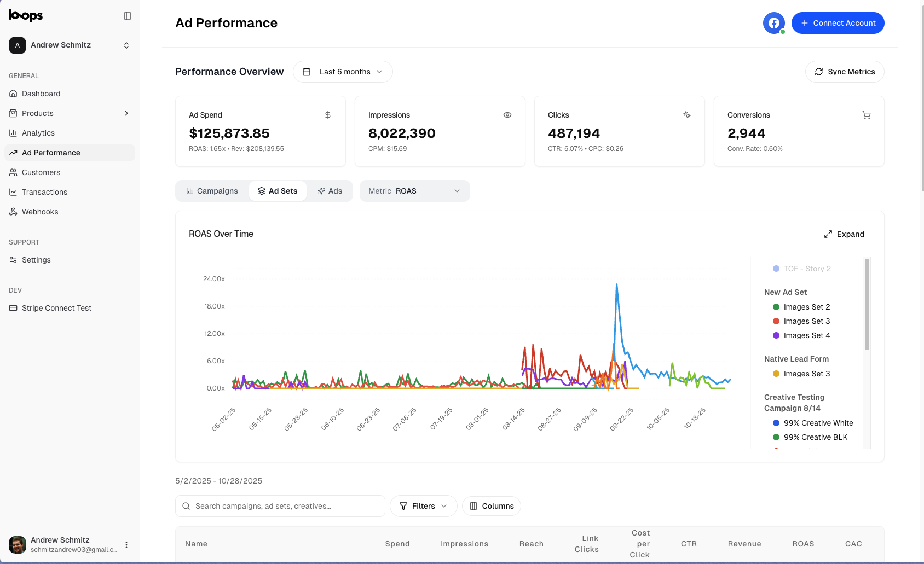Image resolution: width=924 pixels, height=564 pixels.
Task: Switch to the Campaigns tab
Action: (x=212, y=191)
